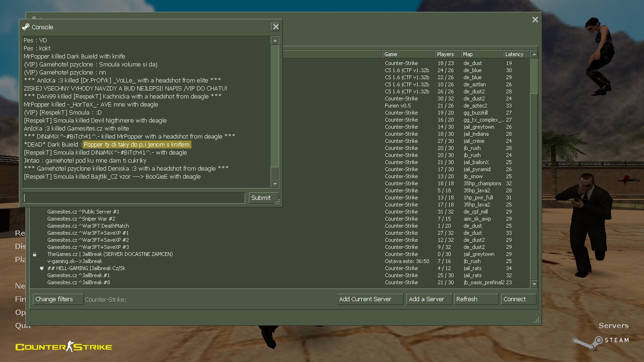The image size is (644, 362).
Task: Sort servers by the Game column header
Action: click(x=408, y=54)
